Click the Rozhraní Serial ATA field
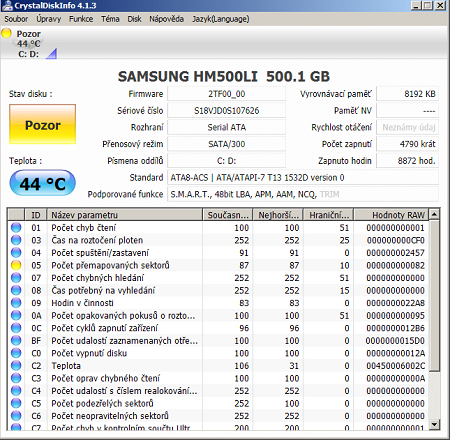The image size is (450, 440). [x=226, y=127]
